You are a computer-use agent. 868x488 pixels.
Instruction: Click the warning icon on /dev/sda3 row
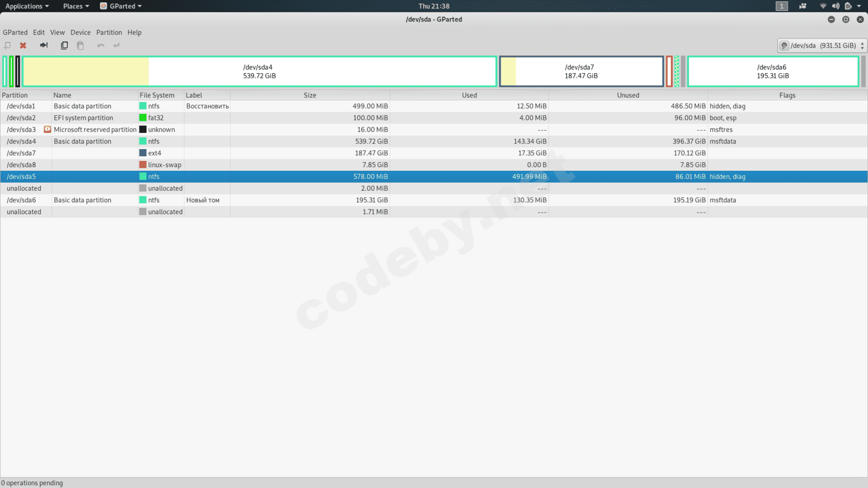coord(47,130)
